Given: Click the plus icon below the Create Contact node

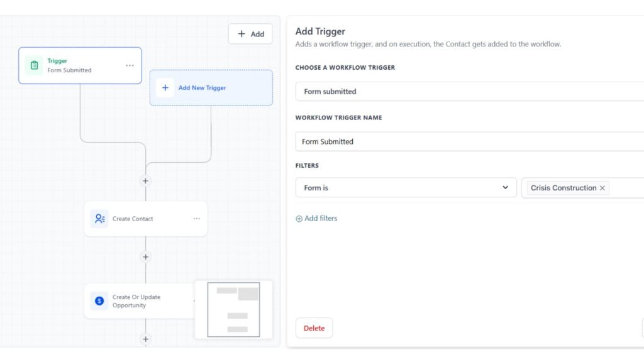Looking at the screenshot, I should point(145,256).
